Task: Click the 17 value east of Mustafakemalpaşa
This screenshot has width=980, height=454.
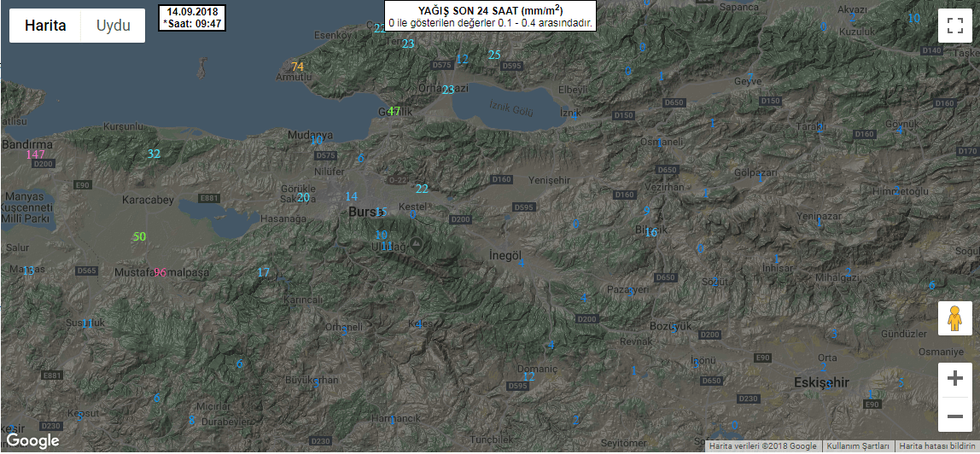Action: click(264, 272)
